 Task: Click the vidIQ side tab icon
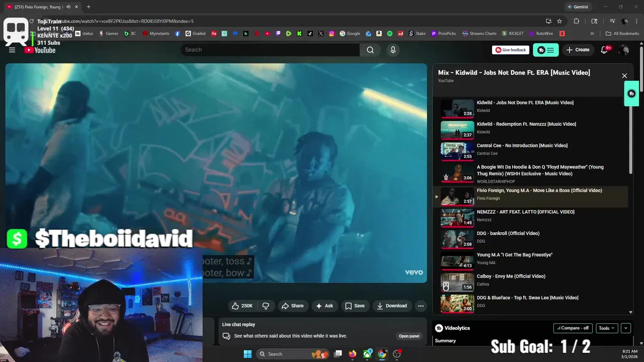(631, 94)
